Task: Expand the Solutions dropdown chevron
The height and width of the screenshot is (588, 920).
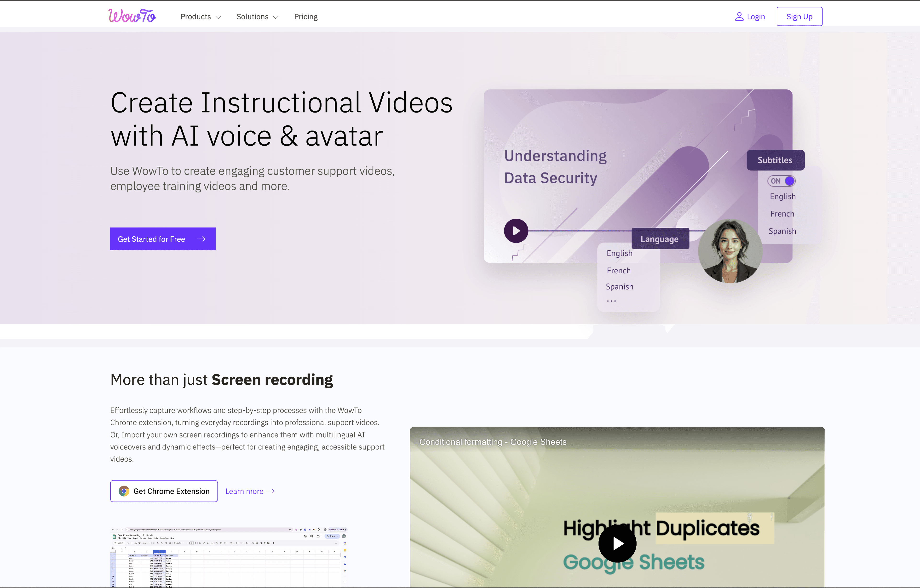Action: 276,17
